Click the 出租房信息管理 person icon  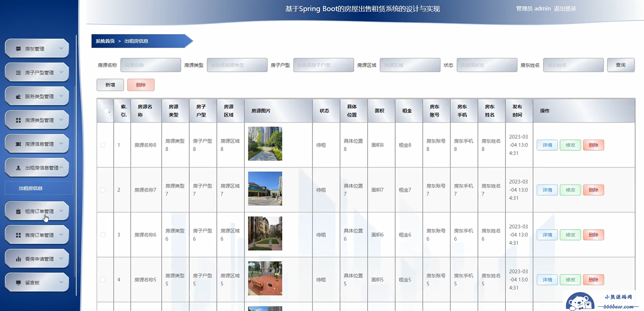pos(18,168)
